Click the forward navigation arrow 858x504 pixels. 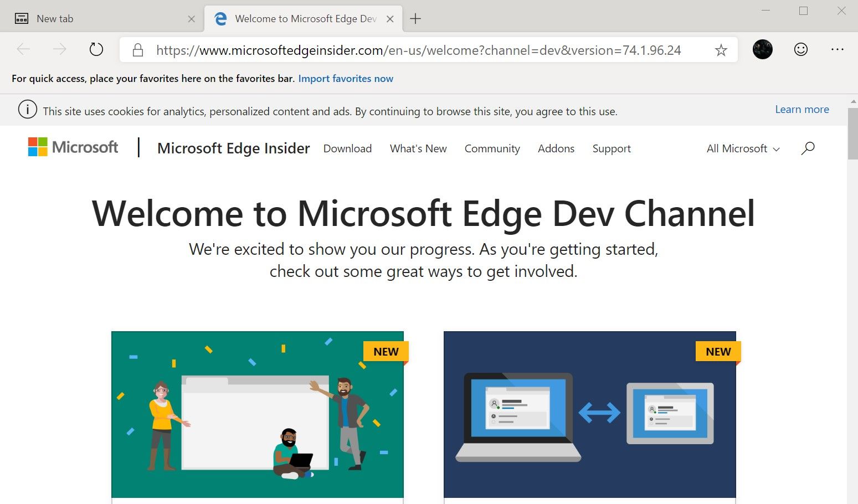[x=59, y=50]
